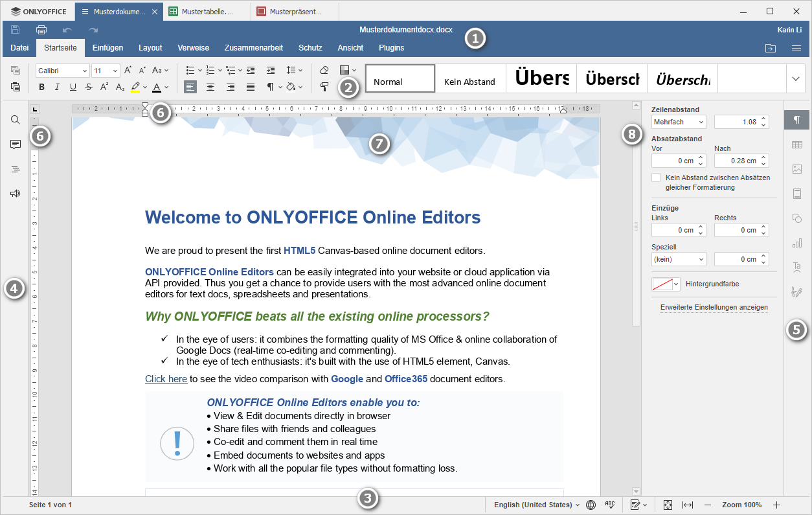Follow the 'Click here' hyperlink in document
Viewport: 812px width, 515px height.
coord(166,379)
